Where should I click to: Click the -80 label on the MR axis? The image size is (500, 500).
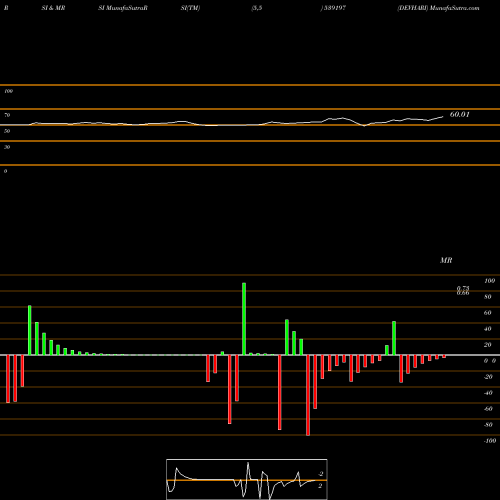pos(488,425)
